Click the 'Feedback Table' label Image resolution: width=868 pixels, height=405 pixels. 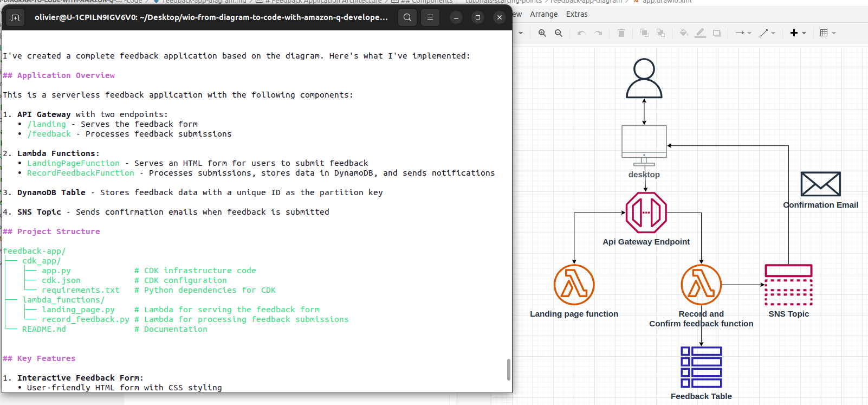pyautogui.click(x=701, y=396)
